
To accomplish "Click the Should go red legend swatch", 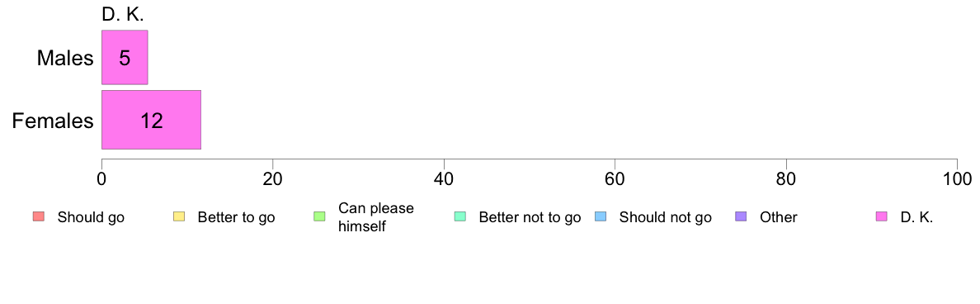I will 38,217.
